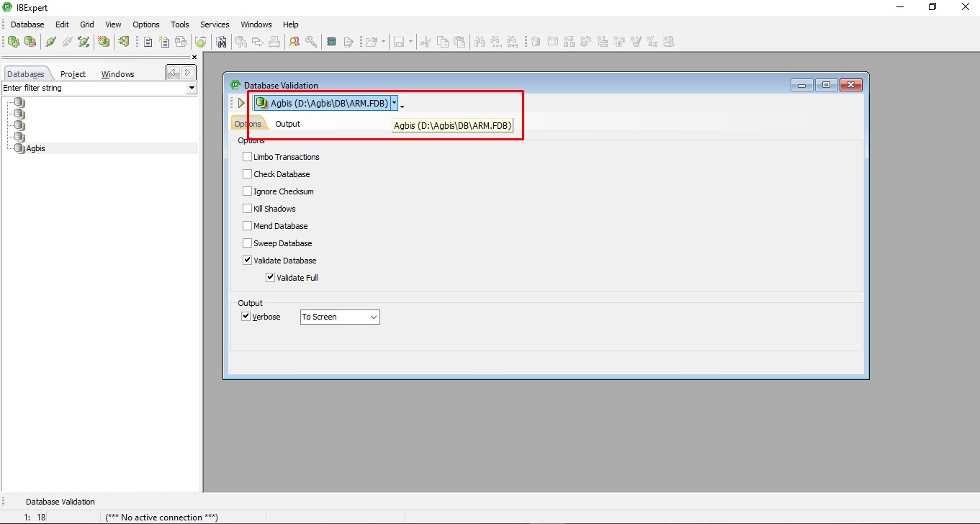The width and height of the screenshot is (980, 524).
Task: Open the dropdown arrow beside Save icon
Action: coord(411,42)
